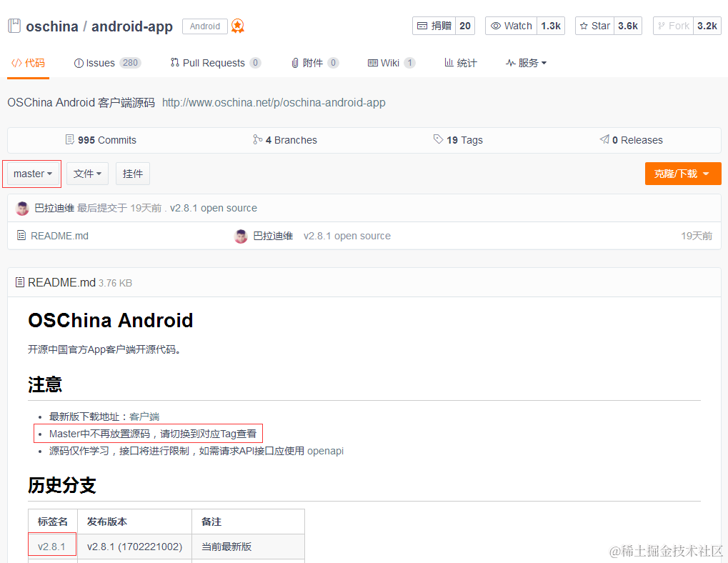Expand the 服务 services dropdown
Screen dimensions: 728x563
point(526,63)
